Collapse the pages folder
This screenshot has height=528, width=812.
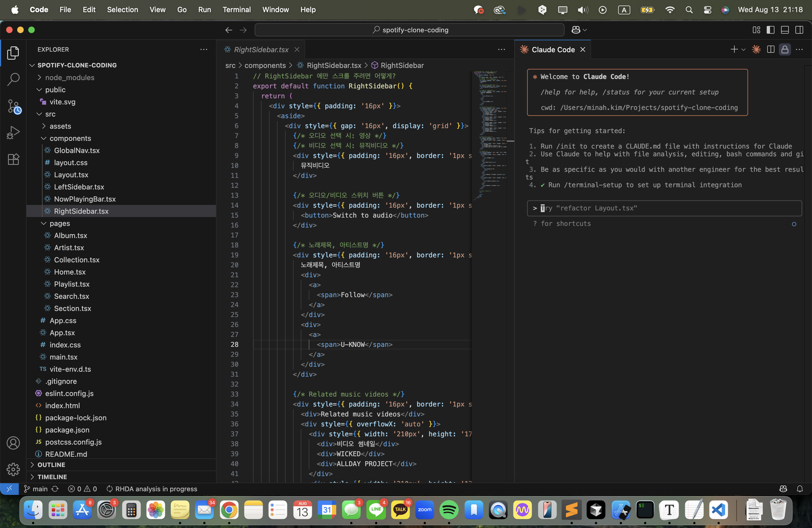coord(59,223)
